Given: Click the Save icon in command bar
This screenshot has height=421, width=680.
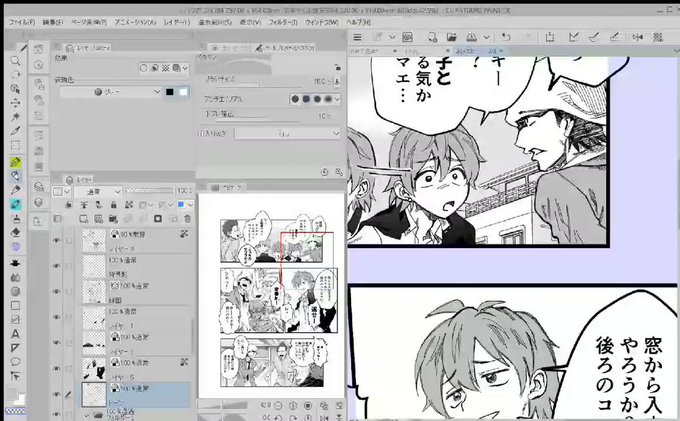Looking at the screenshot, I should pyautogui.click(x=472, y=37).
